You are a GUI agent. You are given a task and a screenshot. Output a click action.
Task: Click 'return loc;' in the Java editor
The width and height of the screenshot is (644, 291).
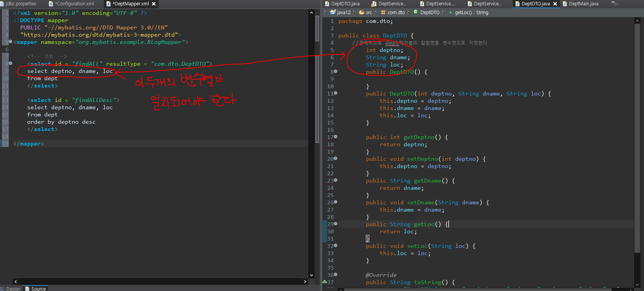(x=398, y=231)
